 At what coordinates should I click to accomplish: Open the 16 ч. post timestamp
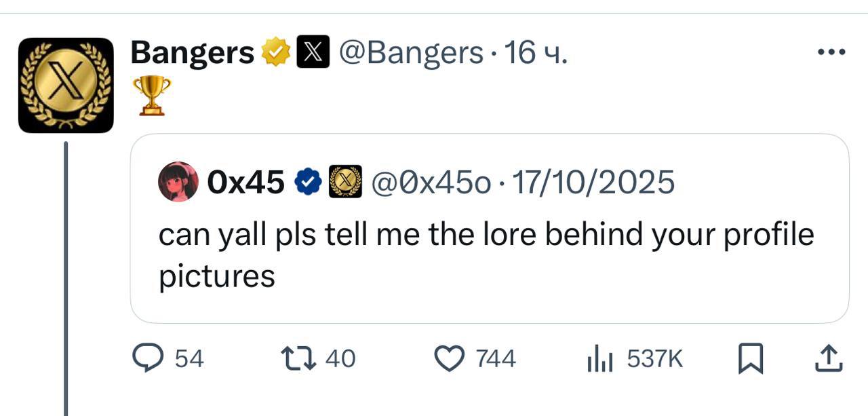535,52
